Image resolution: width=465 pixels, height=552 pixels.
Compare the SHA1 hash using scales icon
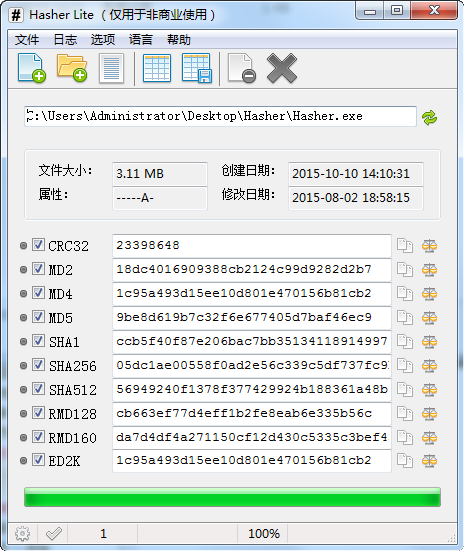[429, 341]
